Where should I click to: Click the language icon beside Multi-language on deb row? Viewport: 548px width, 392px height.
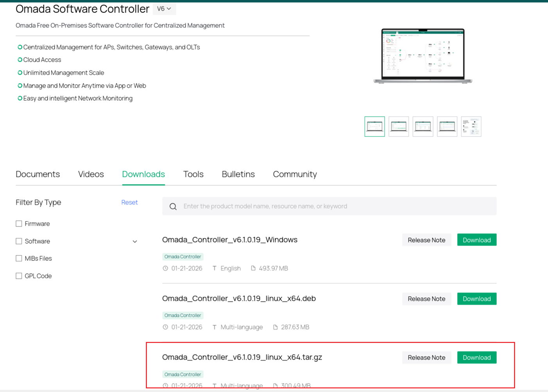pos(215,327)
